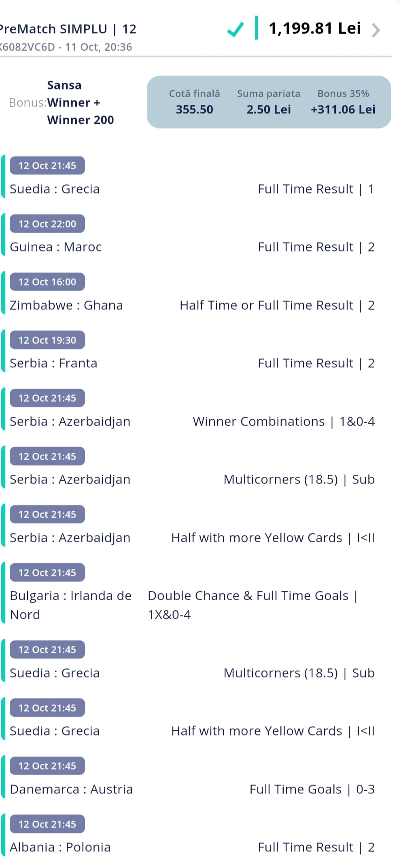Image resolution: width=399 pixels, height=868 pixels.
Task: Expand ticket details with the right chevron
Action: (376, 30)
